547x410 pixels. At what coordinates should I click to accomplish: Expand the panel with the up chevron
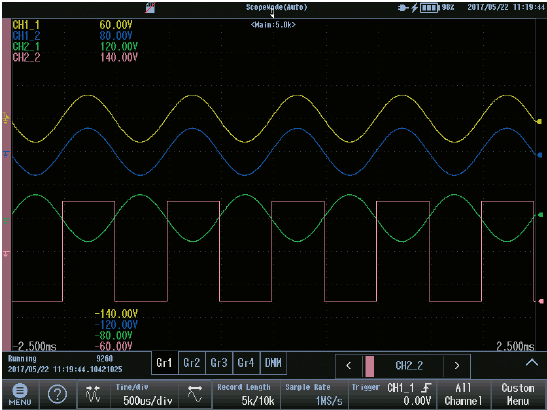532,363
